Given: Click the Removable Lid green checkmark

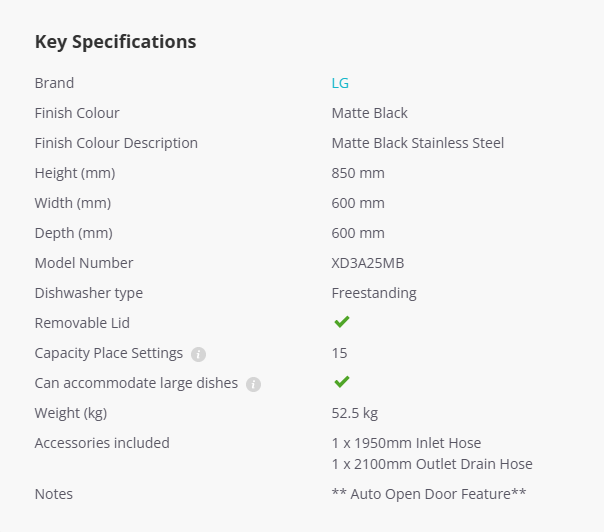Looking at the screenshot, I should point(342,322).
